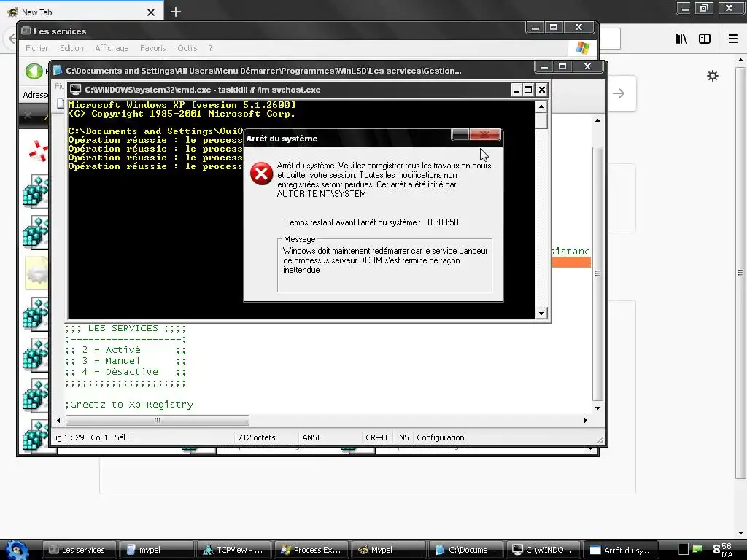
Task: Click Configuration in the editor status bar
Action: (x=440, y=437)
